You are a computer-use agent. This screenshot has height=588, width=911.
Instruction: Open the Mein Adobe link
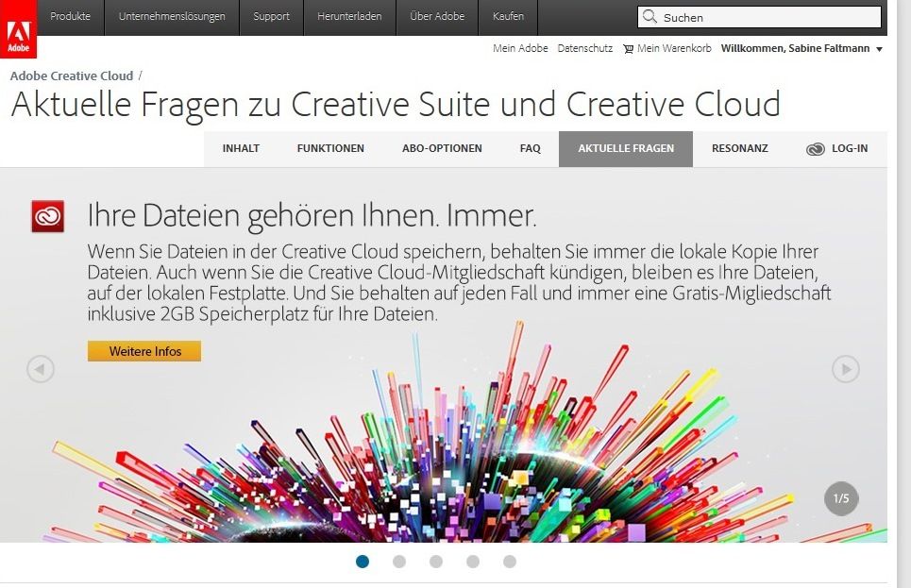[520, 48]
